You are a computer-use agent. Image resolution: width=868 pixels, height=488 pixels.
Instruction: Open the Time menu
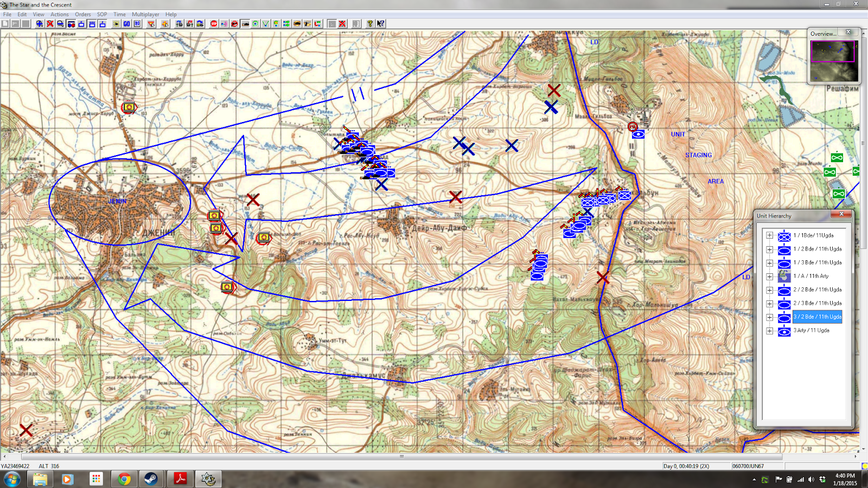(x=119, y=14)
